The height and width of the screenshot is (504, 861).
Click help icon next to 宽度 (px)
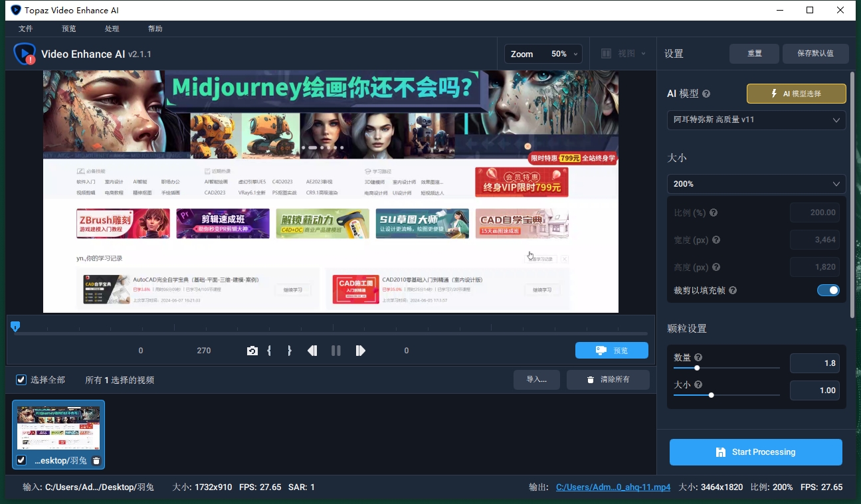716,240
